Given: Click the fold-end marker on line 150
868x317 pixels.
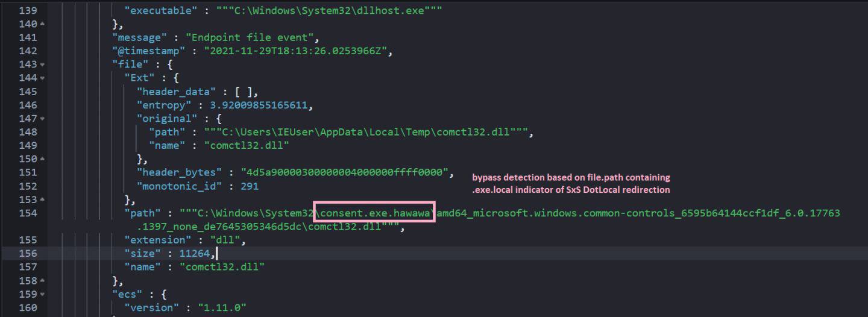Looking at the screenshot, I should pos(42,159).
